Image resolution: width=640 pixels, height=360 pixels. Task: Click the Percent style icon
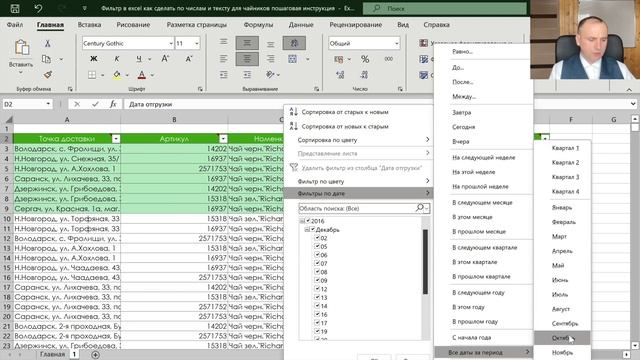(365, 59)
